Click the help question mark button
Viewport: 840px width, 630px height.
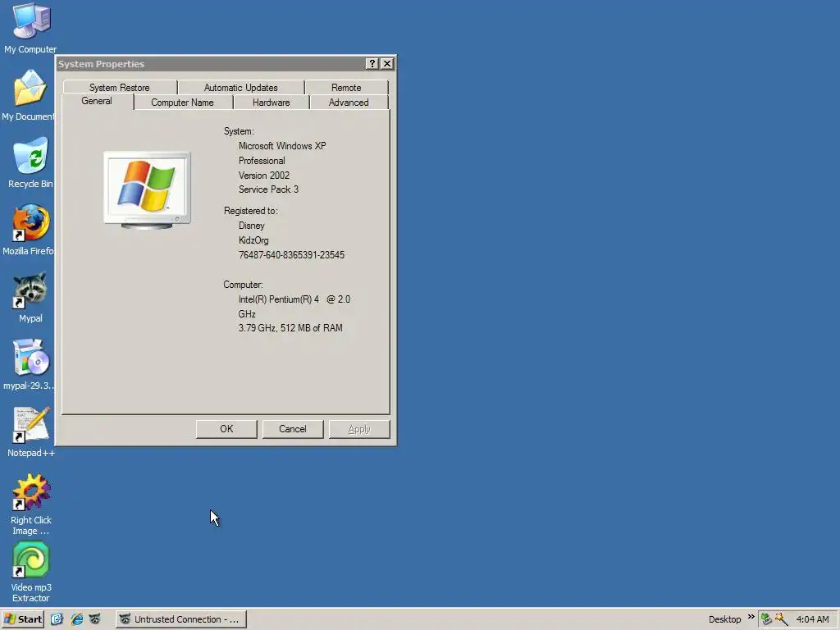point(372,64)
